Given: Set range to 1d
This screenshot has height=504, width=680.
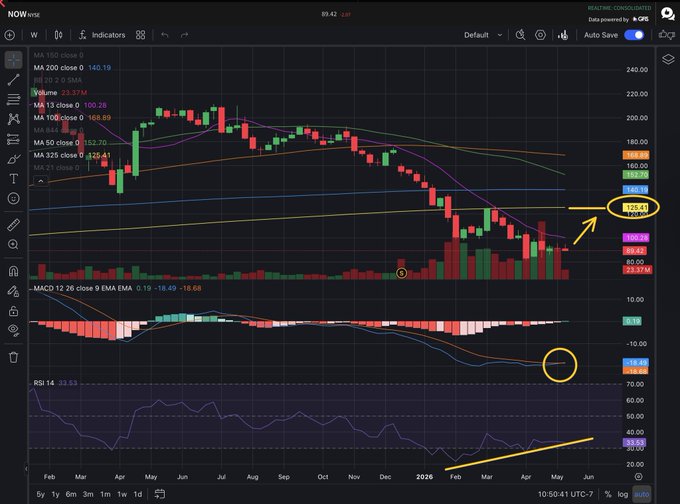Looking at the screenshot, I should [x=138, y=494].
